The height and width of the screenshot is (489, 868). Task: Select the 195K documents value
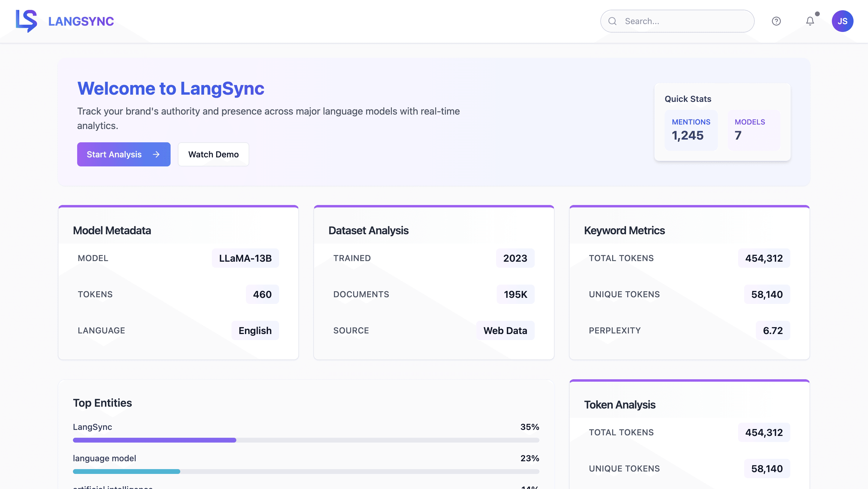pos(515,295)
